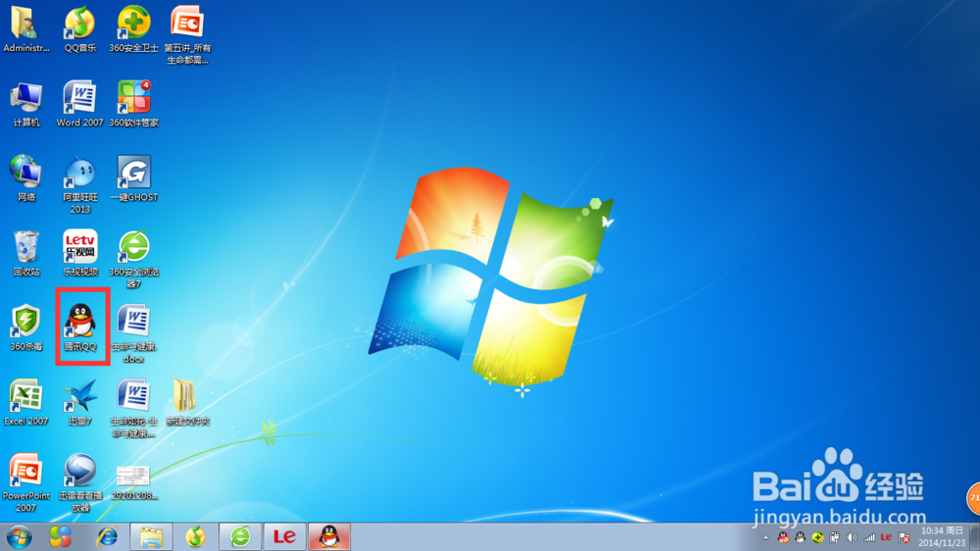Click the Show desktop strip
This screenshot has height=551, width=980.
coord(974,537)
